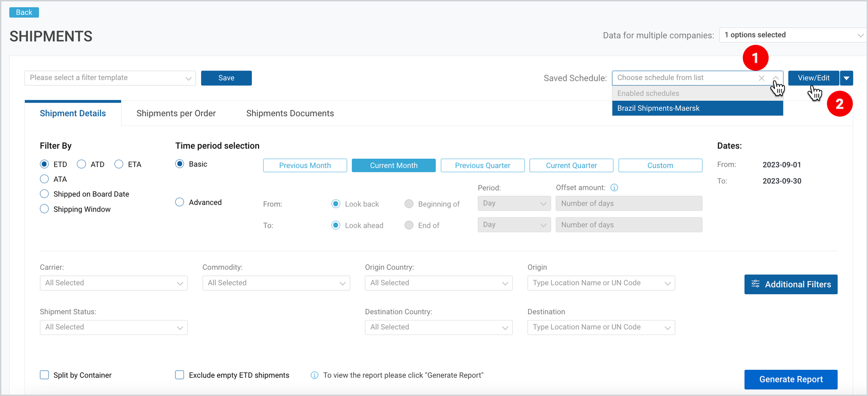Click the Enabled schedules list header
Image resolution: width=868 pixels, height=396 pixels.
point(698,93)
